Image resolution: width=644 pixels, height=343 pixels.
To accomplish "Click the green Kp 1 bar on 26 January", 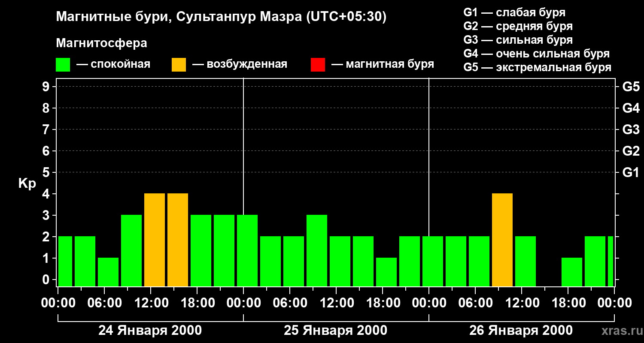I will (572, 272).
